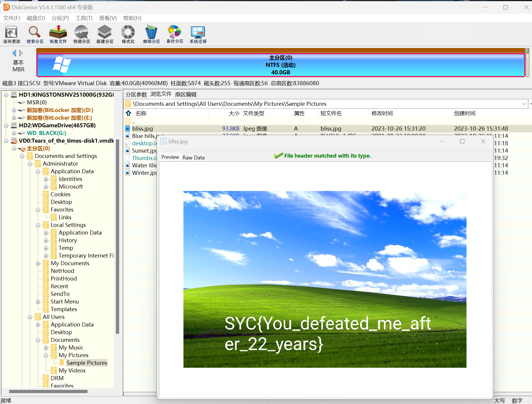The width and height of the screenshot is (532, 404).
Task: Click the Save Changes (保存更改) toolbar icon
Action: (x=12, y=34)
